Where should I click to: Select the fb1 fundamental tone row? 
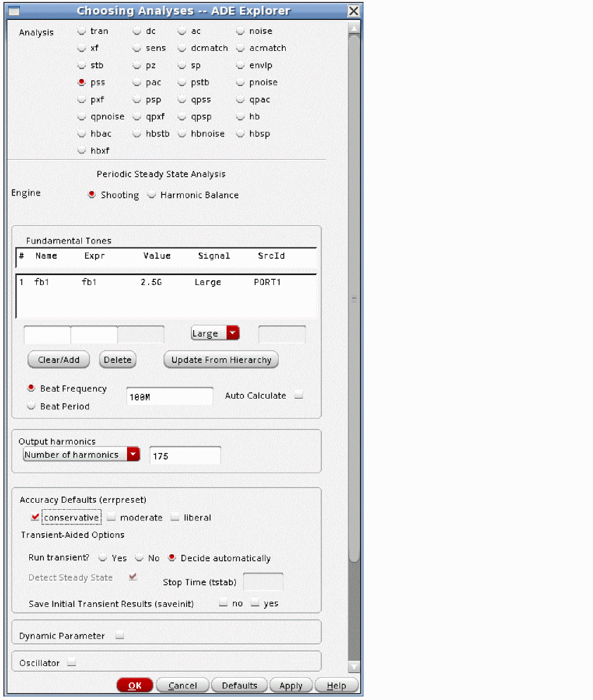click(x=166, y=282)
